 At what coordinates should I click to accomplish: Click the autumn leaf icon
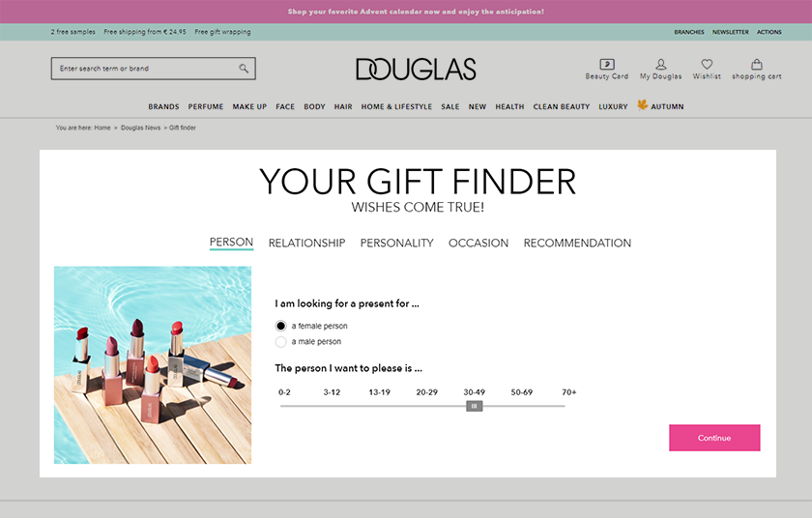tap(642, 105)
